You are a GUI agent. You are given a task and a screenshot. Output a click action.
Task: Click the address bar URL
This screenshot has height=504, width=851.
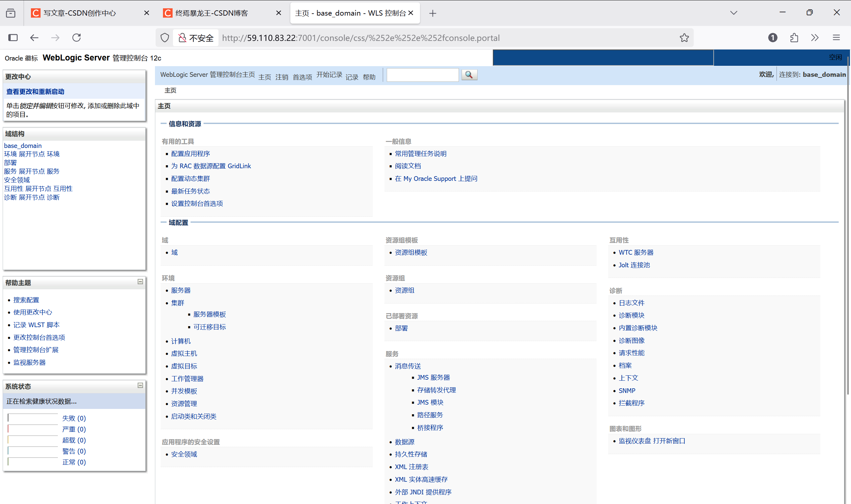(x=361, y=38)
